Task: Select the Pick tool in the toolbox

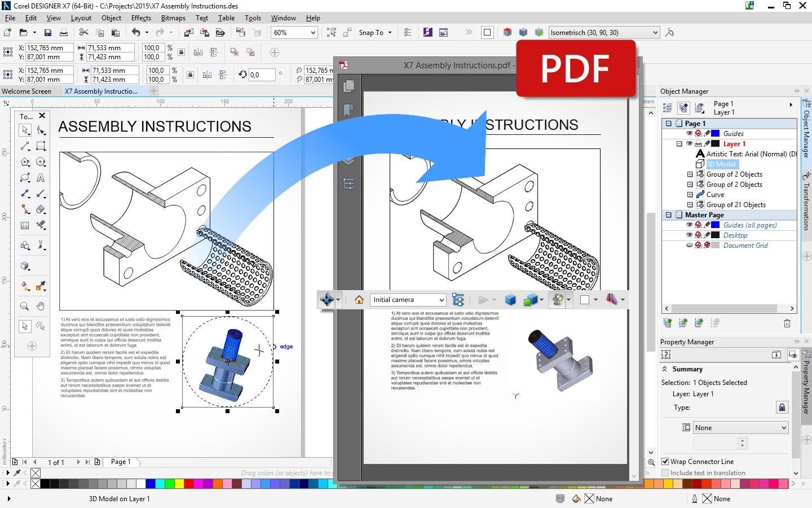Action: point(25,130)
